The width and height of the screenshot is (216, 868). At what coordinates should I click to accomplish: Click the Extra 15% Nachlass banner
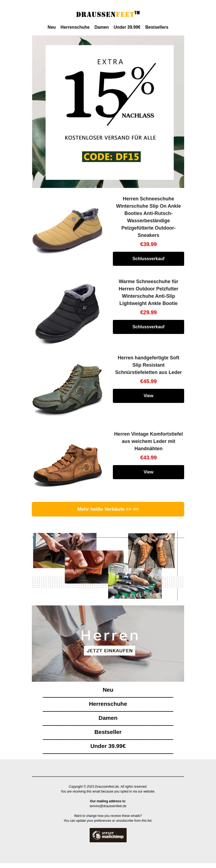coord(108,111)
